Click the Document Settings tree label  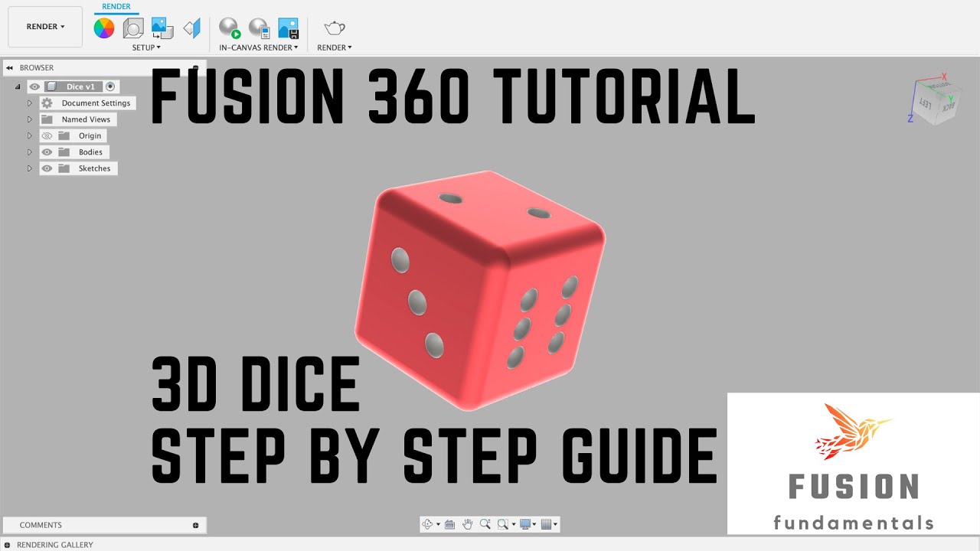pos(96,103)
